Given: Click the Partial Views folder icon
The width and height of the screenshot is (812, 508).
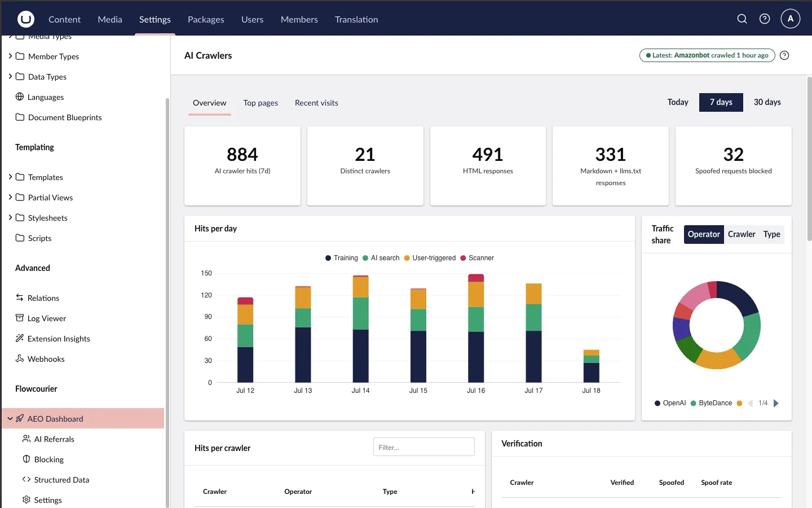Looking at the screenshot, I should [20, 197].
